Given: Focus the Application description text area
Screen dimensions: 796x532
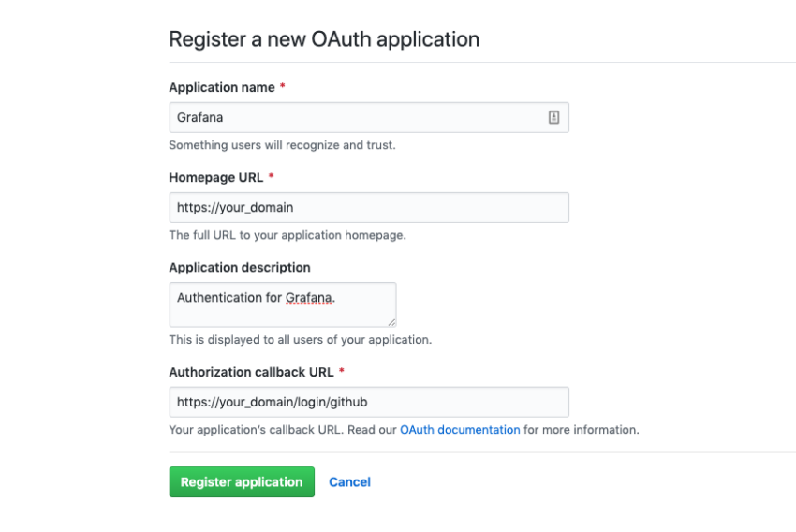Looking at the screenshot, I should click(283, 304).
